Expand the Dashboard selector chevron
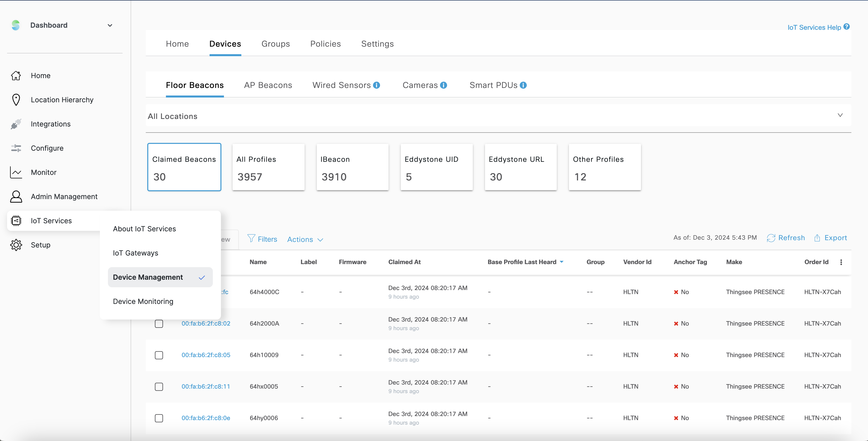This screenshot has width=868, height=441. coord(110,25)
